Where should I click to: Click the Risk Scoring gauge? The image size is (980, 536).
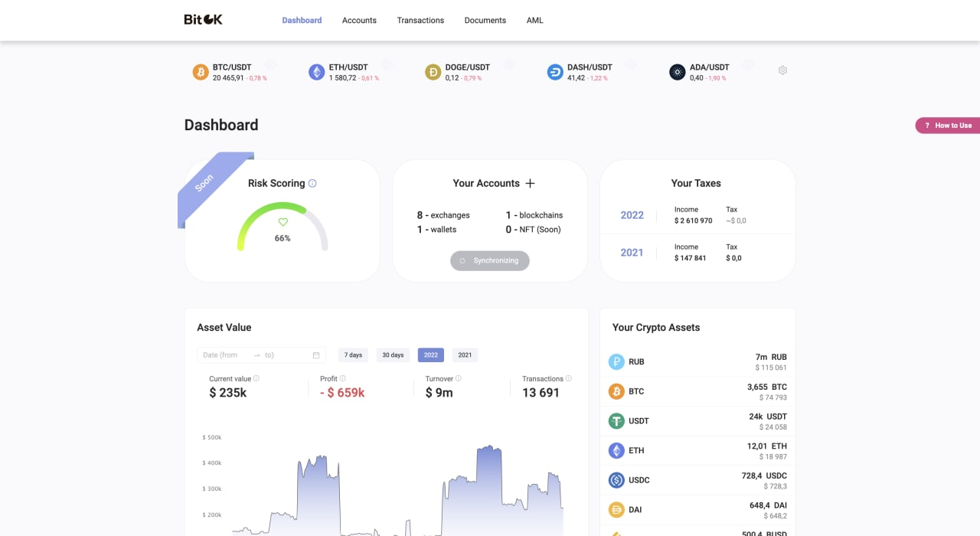coord(283,227)
